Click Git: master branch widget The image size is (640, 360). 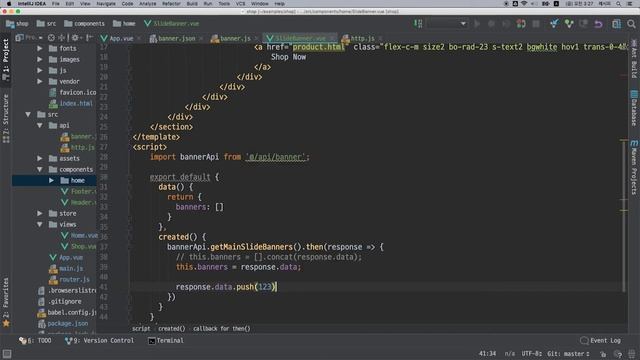pos(568,354)
